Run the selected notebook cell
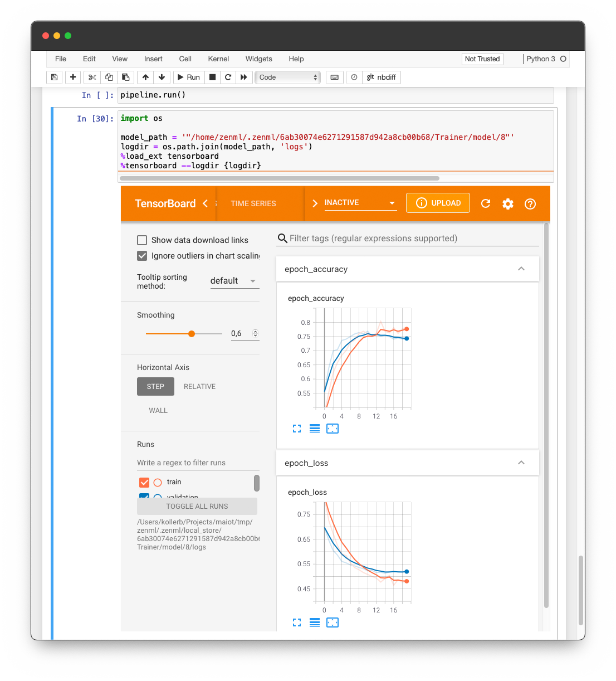 (x=188, y=77)
